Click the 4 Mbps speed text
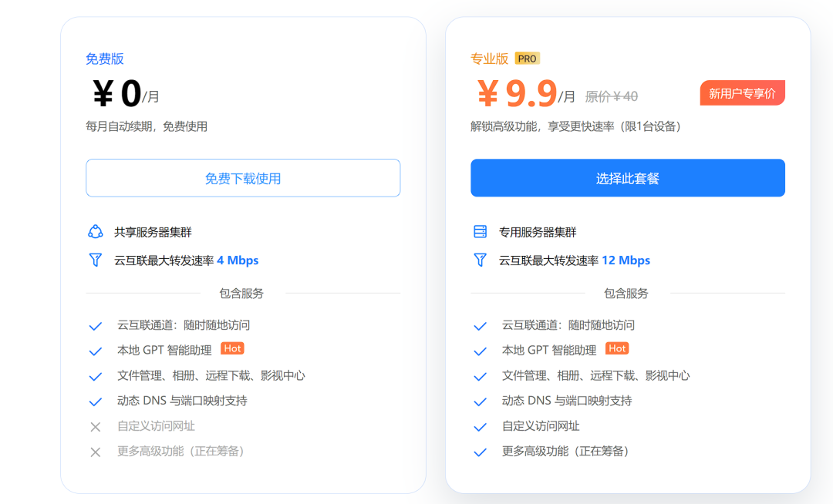Image resolution: width=833 pixels, height=504 pixels. click(x=238, y=260)
